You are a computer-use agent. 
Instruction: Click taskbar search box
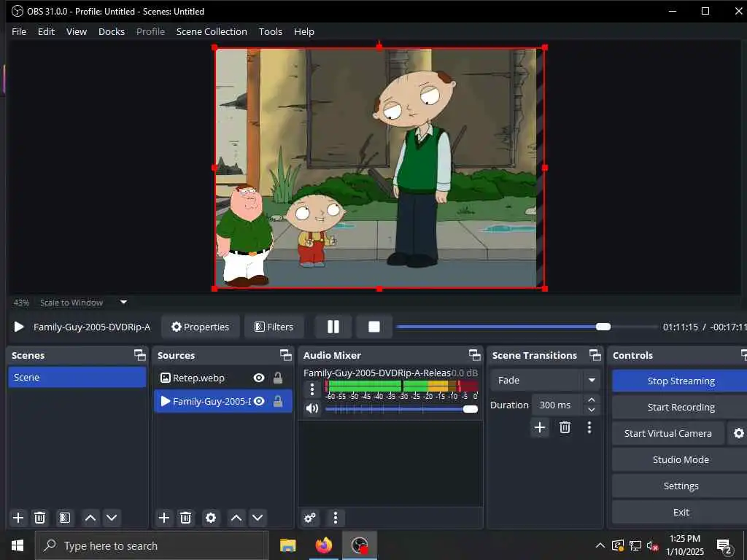(152, 545)
